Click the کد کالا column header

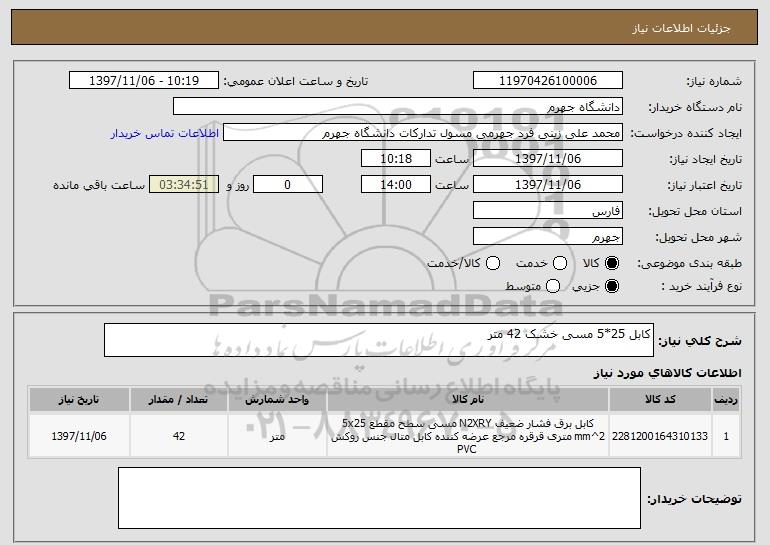[660, 400]
